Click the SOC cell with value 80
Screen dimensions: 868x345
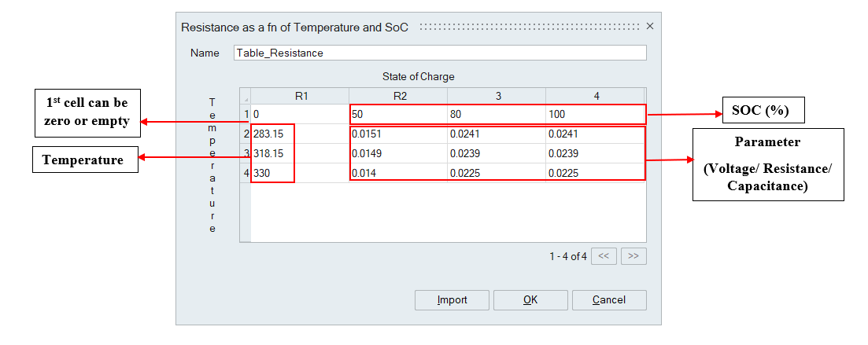coord(497,115)
